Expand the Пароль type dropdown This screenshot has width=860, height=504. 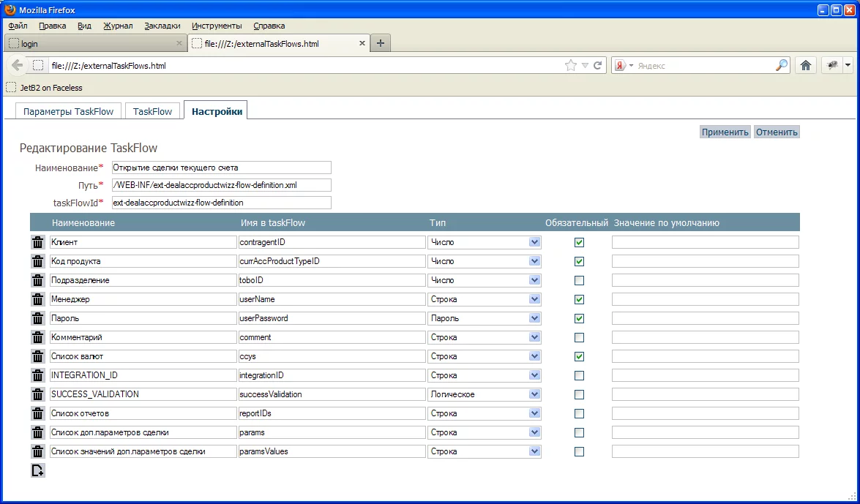point(534,318)
